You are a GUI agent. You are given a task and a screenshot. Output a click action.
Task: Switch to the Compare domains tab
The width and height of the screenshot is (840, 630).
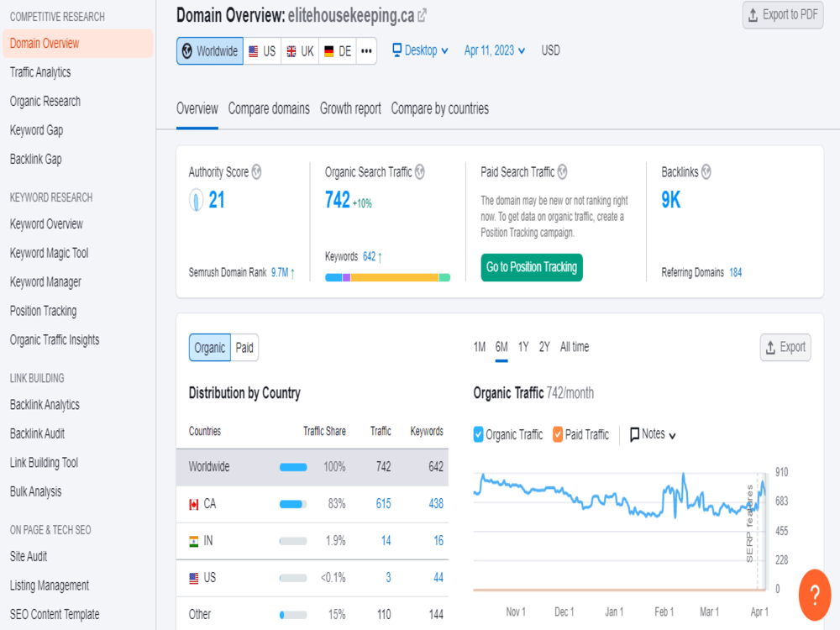coord(269,108)
